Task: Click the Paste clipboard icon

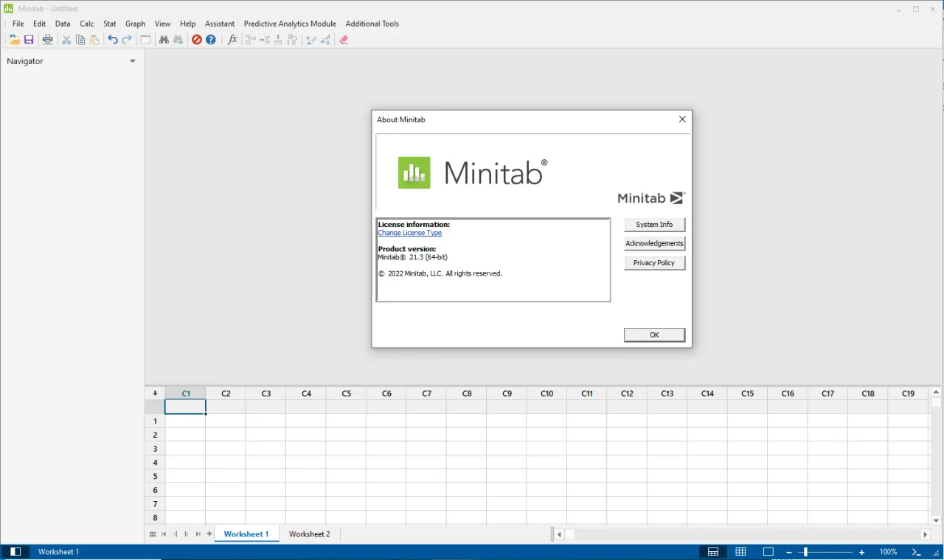Action: pyautogui.click(x=94, y=40)
